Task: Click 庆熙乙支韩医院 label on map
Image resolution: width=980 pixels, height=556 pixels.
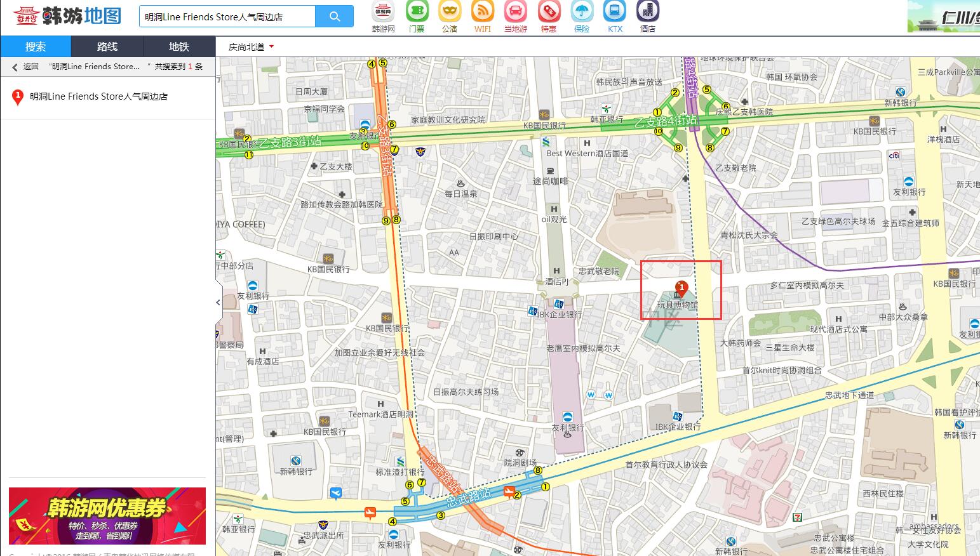Action: click(x=744, y=112)
